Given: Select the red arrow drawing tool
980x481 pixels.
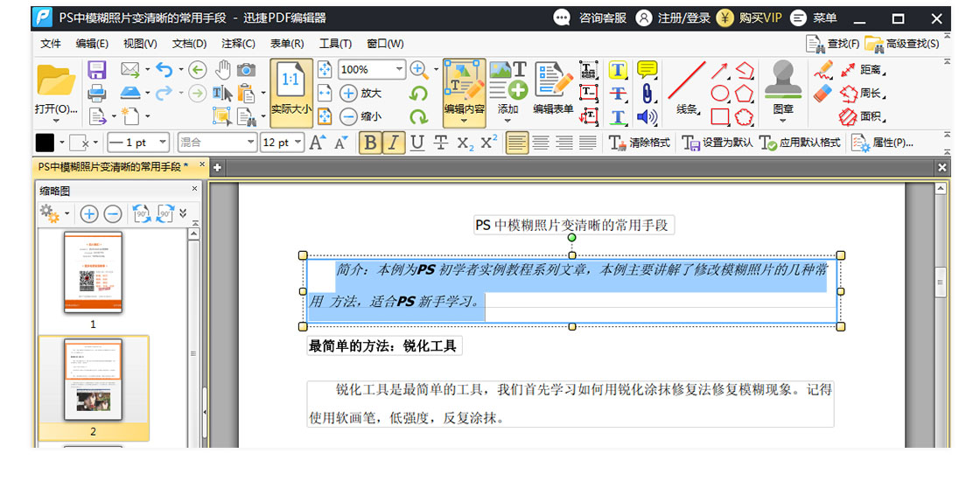Looking at the screenshot, I should 719,70.
